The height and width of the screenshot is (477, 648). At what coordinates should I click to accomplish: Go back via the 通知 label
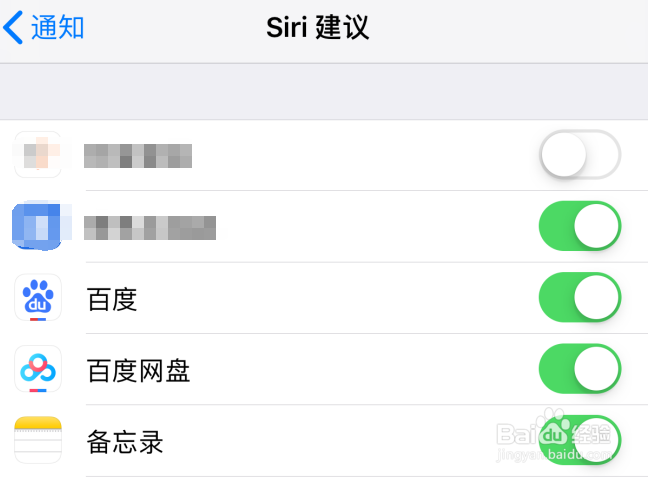click(x=58, y=28)
